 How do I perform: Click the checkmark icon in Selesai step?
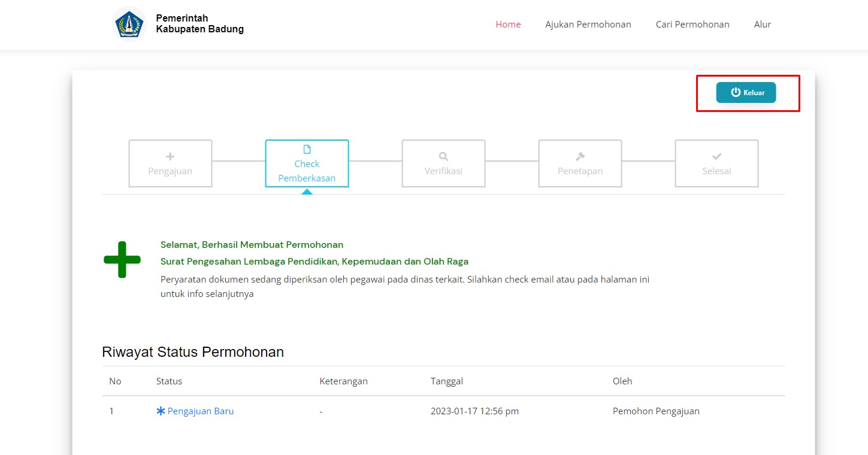(716, 156)
